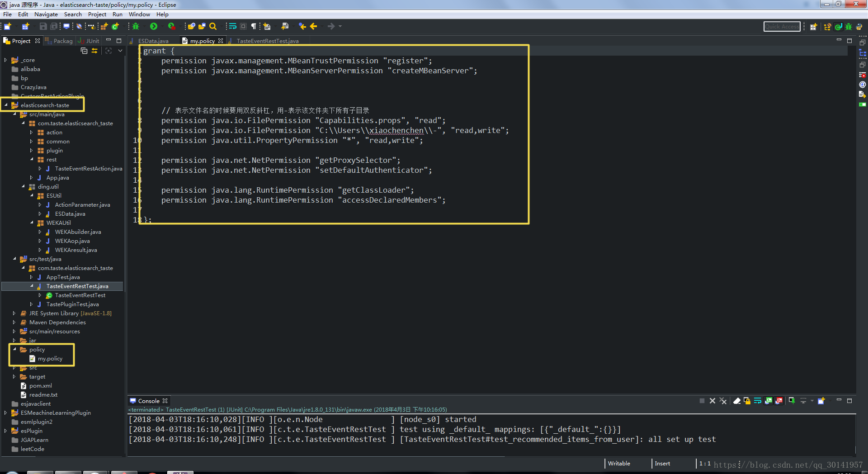
Task: Expand the plugin package node
Action: 31,150
